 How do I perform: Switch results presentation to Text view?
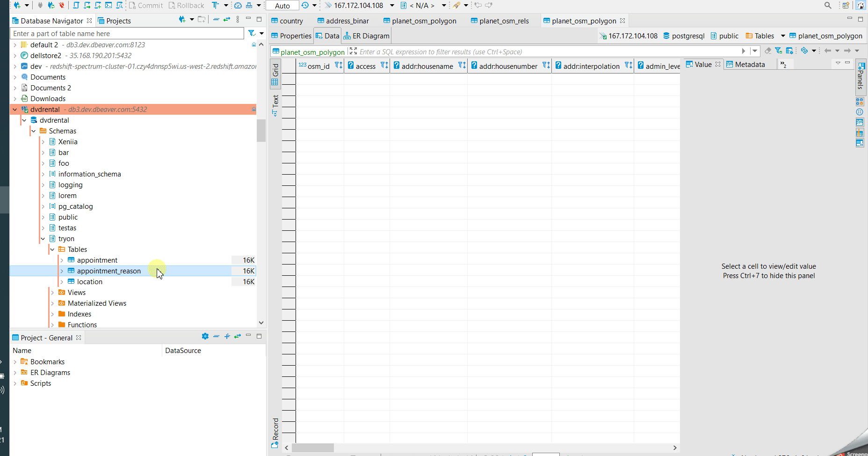point(275,102)
